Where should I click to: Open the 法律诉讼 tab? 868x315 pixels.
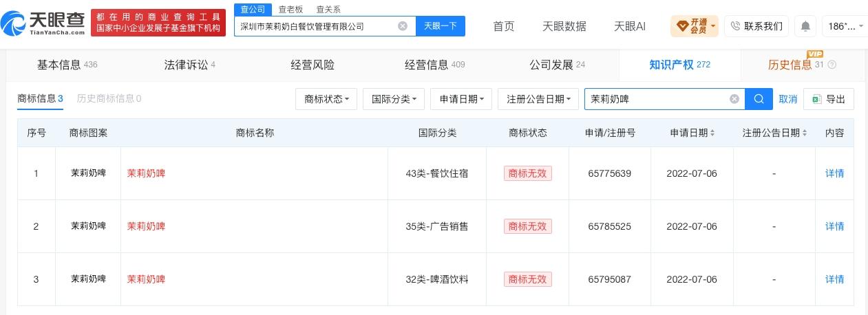[x=189, y=65]
